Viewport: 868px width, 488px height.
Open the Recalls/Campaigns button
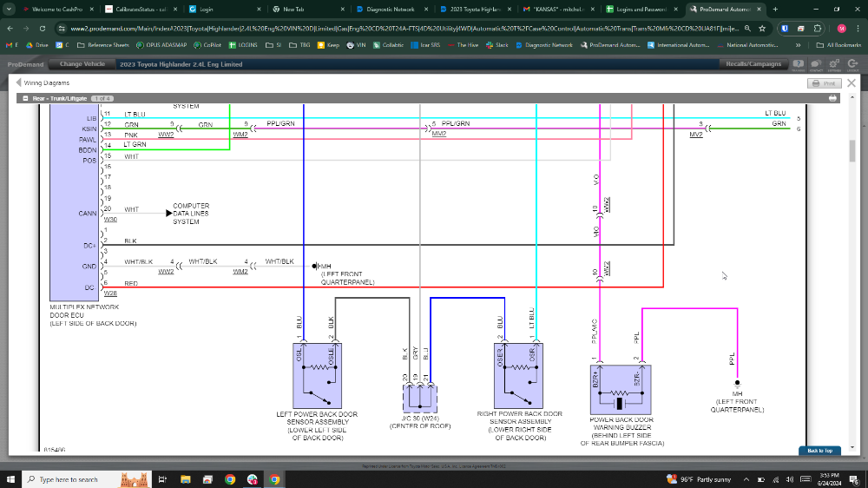point(753,63)
